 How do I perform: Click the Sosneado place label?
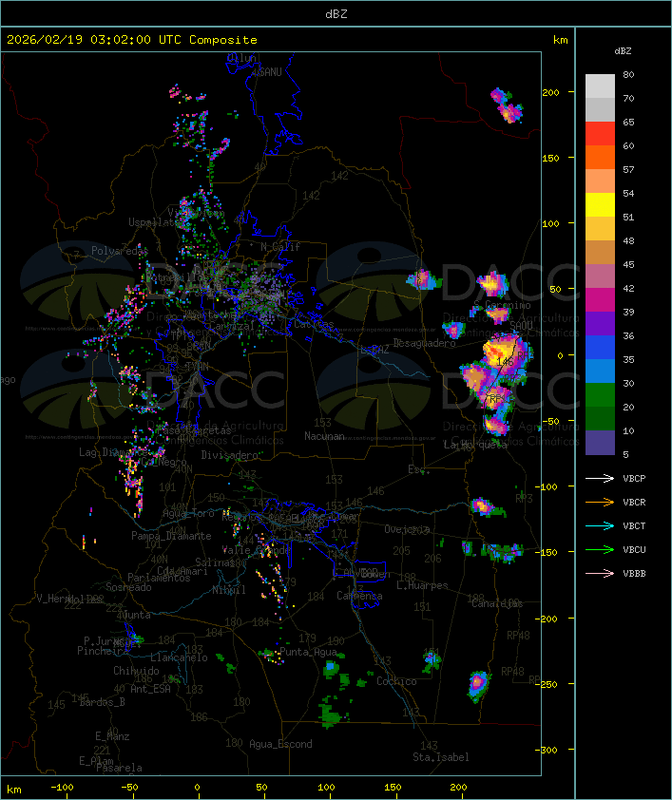click(128, 587)
